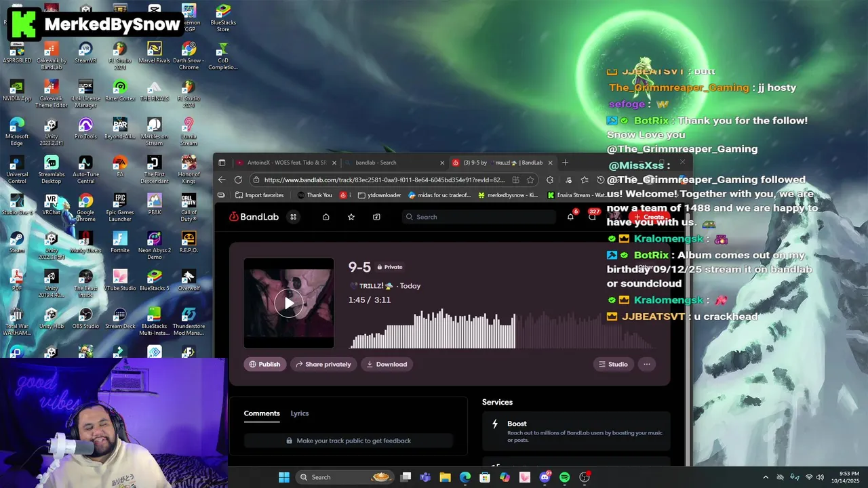Open the Windows Start menu
The height and width of the screenshot is (488, 868).
[x=284, y=477]
